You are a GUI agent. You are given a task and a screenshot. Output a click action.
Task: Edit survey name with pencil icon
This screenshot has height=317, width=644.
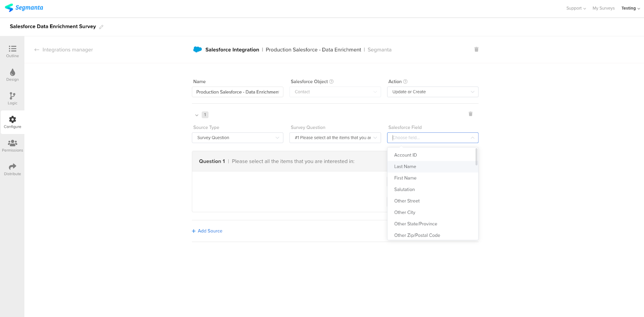pos(101,27)
